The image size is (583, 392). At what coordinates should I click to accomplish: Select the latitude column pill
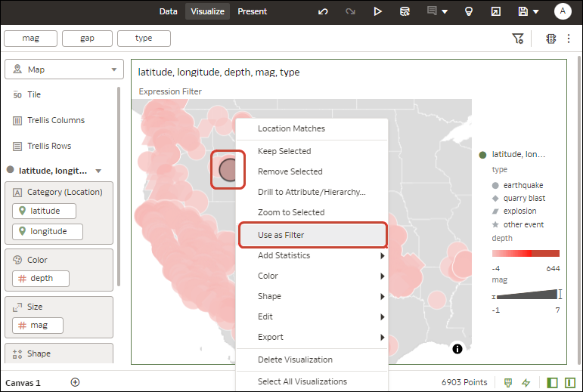(x=45, y=211)
